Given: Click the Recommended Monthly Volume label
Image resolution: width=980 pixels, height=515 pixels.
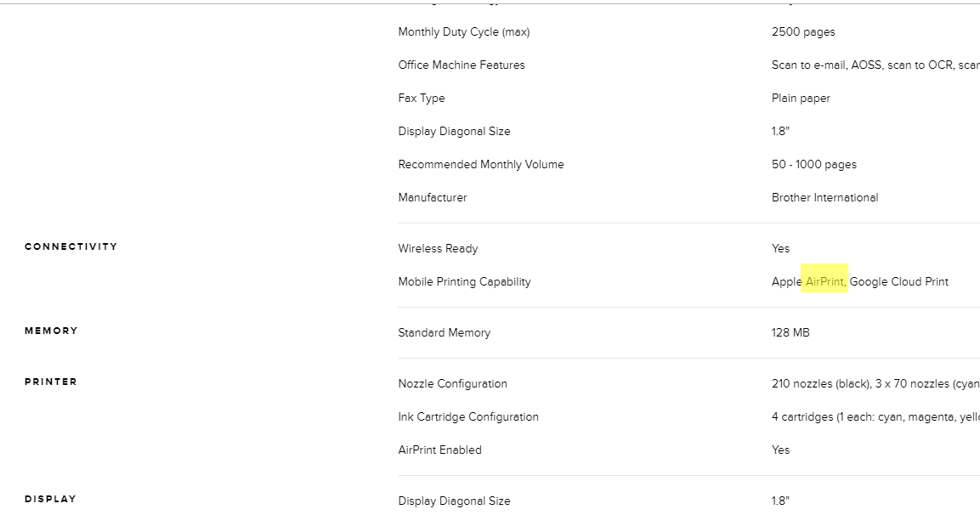Looking at the screenshot, I should tap(480, 164).
